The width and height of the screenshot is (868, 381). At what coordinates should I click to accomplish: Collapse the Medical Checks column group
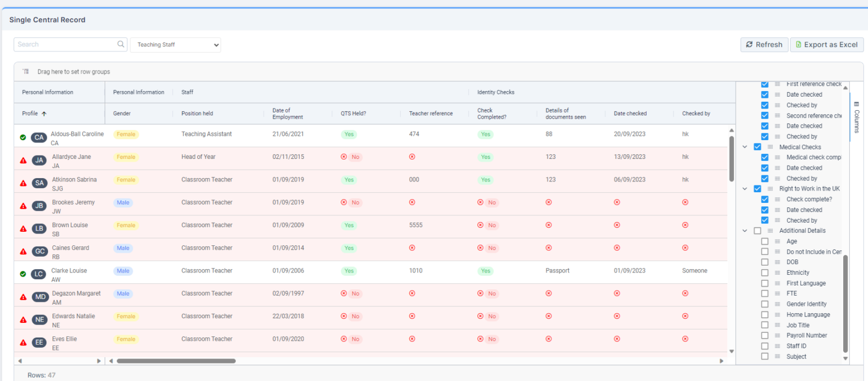click(745, 147)
